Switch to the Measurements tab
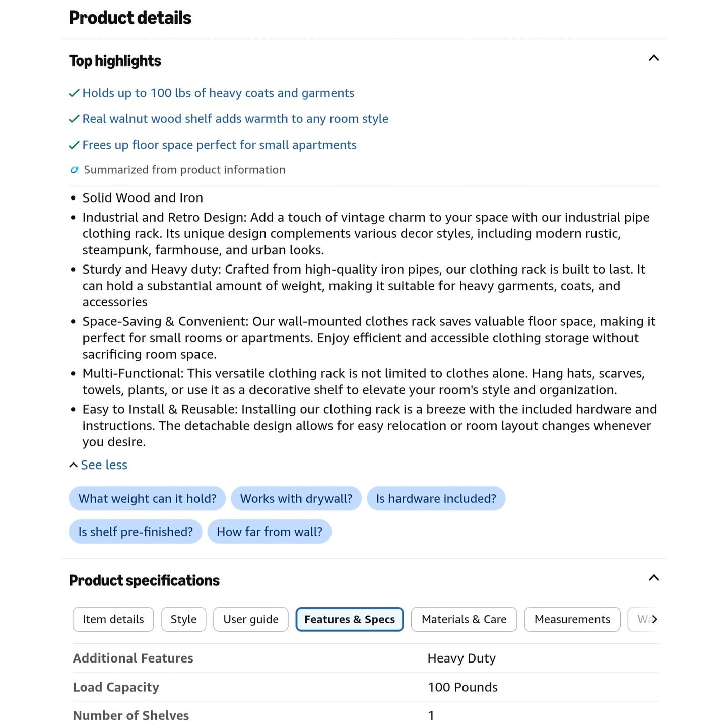 click(572, 619)
